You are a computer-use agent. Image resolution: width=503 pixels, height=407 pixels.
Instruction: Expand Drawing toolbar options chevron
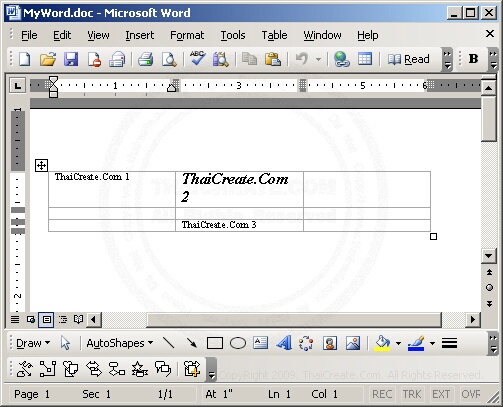[x=493, y=343]
